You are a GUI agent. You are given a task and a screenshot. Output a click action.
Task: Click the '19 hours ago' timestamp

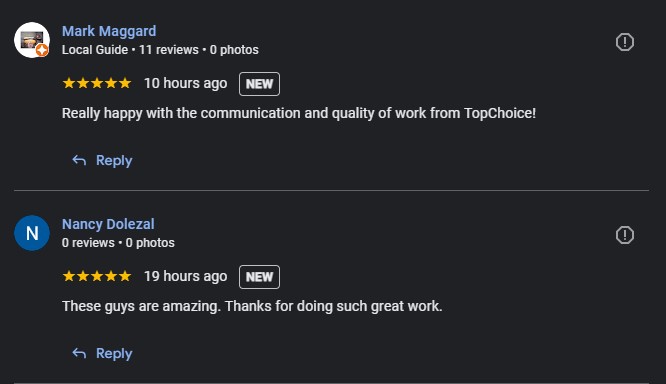[x=186, y=276]
